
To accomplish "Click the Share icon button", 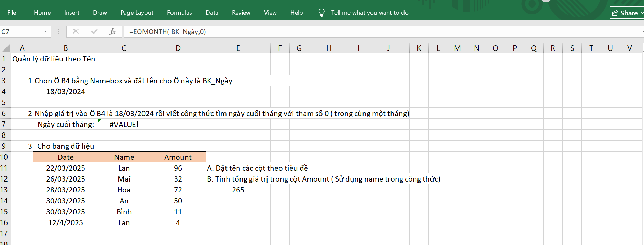I will (x=615, y=13).
